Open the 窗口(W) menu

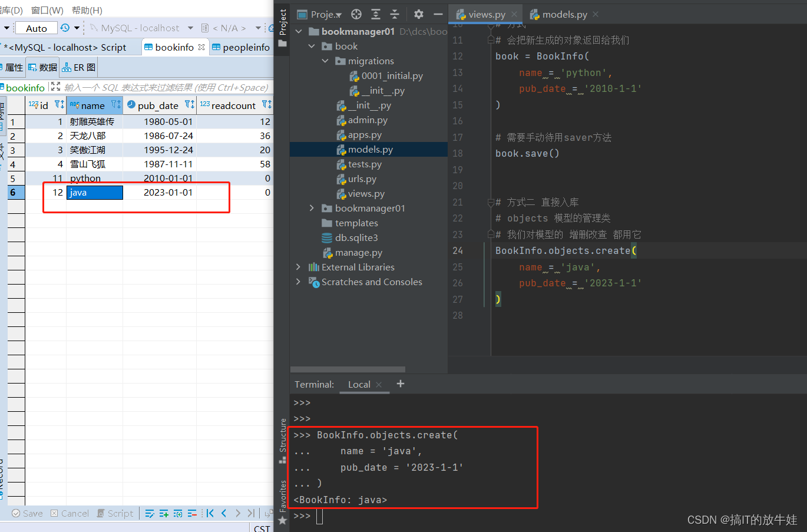(47, 10)
